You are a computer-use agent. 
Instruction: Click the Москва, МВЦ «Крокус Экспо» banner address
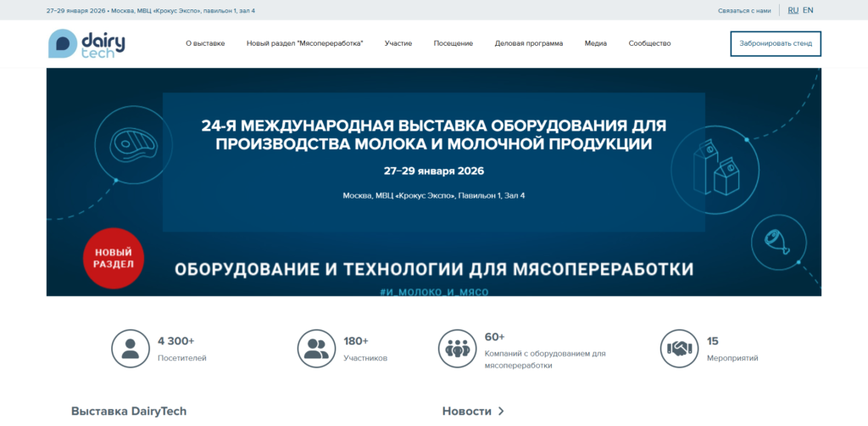pyautogui.click(x=434, y=195)
